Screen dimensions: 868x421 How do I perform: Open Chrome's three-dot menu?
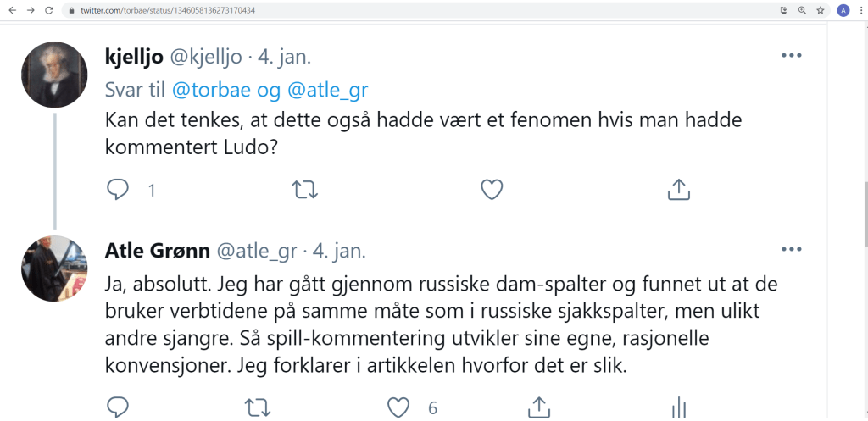[x=860, y=10]
